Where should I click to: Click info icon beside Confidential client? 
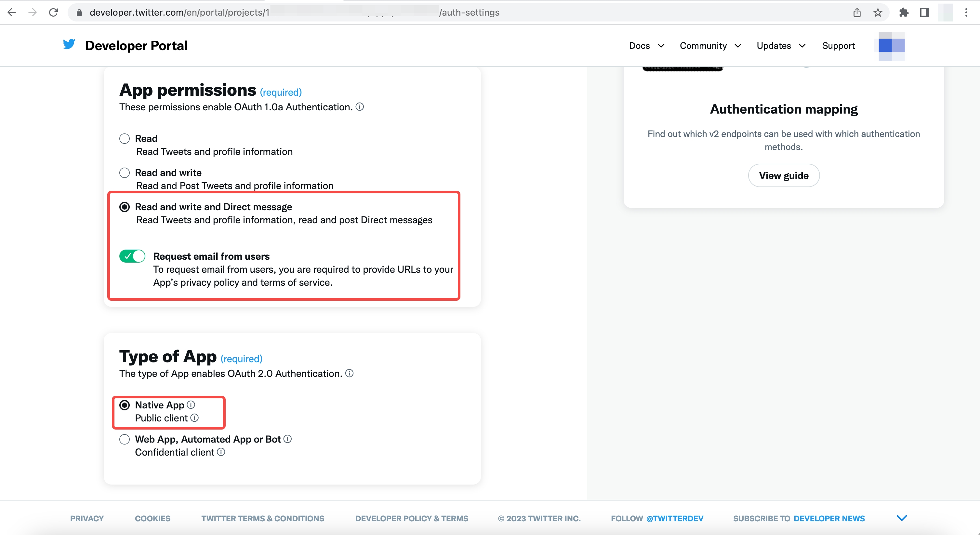click(221, 452)
